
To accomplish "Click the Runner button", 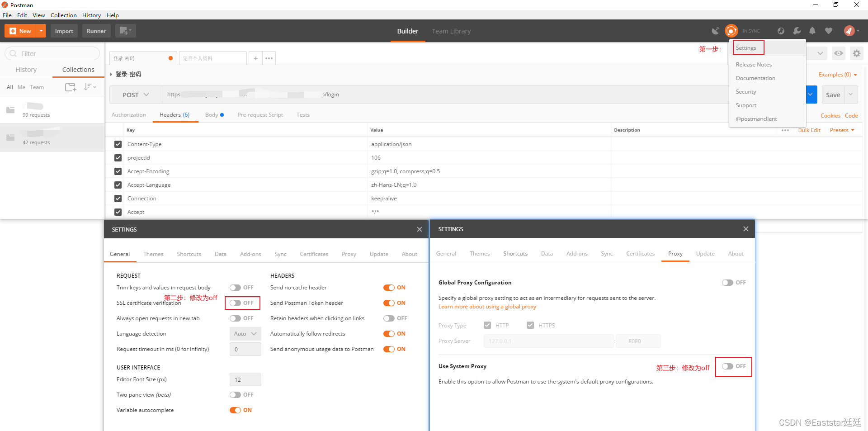I will (96, 31).
